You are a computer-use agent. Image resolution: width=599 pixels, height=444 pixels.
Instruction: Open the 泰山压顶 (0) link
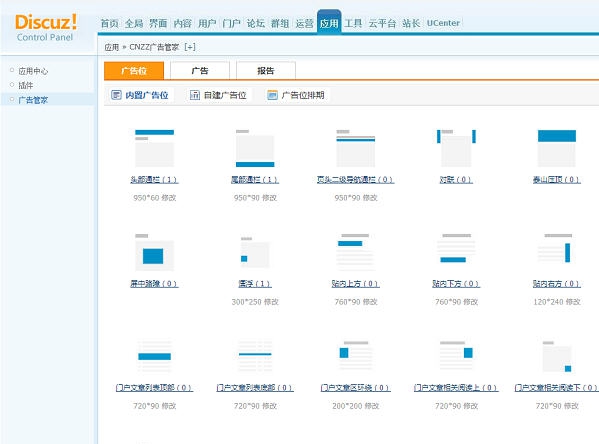pos(557,180)
